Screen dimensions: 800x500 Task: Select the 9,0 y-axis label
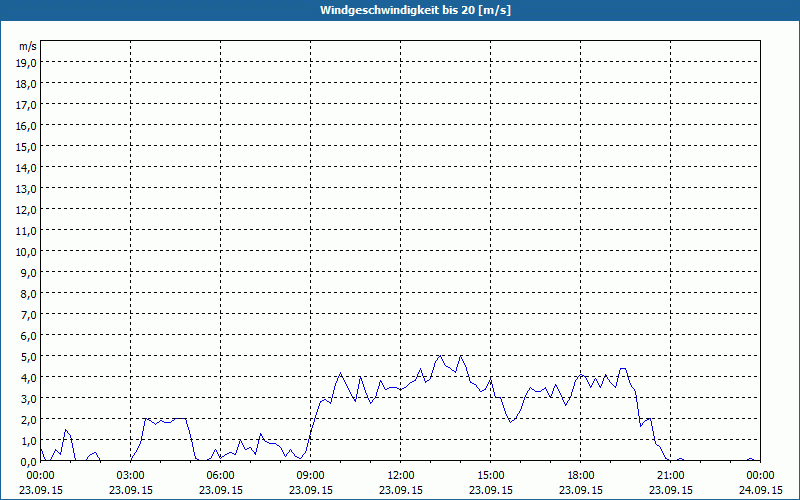point(28,273)
